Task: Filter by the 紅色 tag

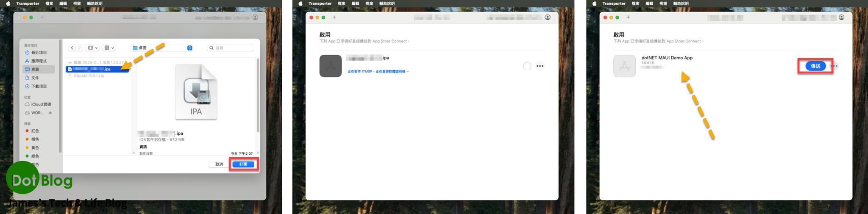Action: pos(34,131)
